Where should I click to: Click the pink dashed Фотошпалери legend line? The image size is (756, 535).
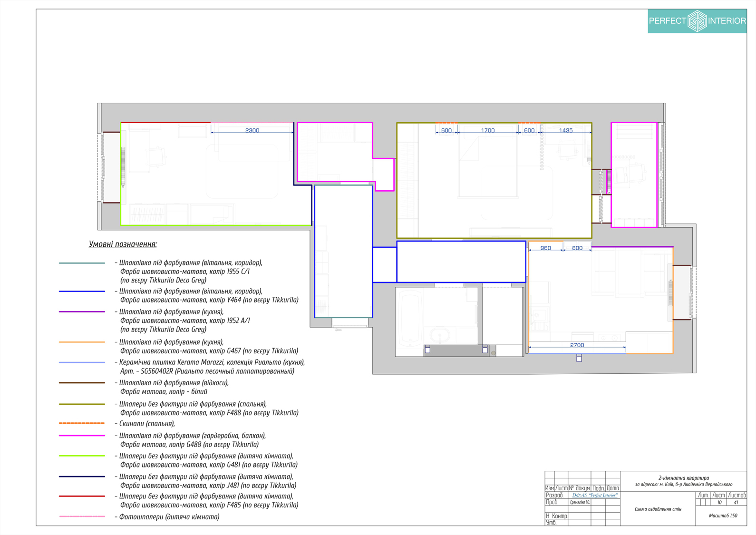(82, 517)
